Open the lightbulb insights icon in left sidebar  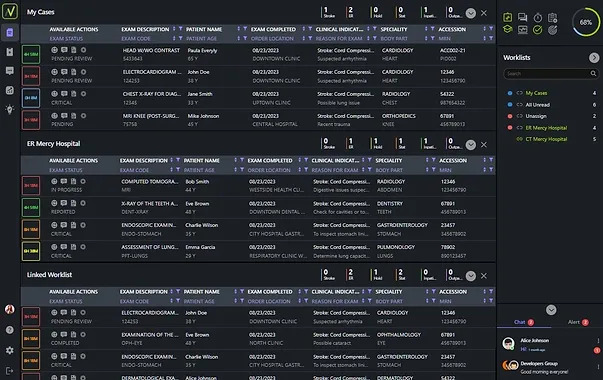pos(10,110)
